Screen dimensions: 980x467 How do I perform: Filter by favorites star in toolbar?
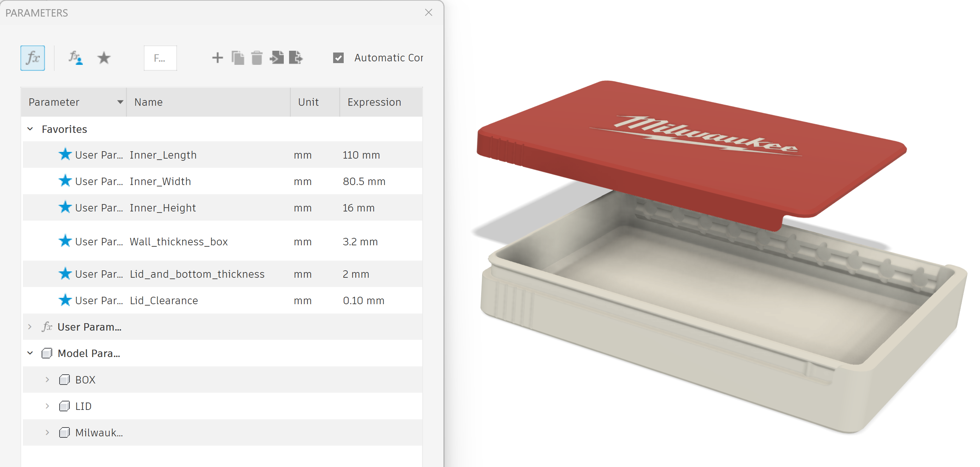104,58
